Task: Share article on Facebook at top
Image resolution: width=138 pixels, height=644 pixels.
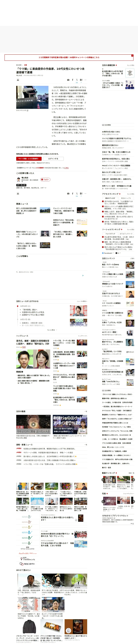Action: 73,80
